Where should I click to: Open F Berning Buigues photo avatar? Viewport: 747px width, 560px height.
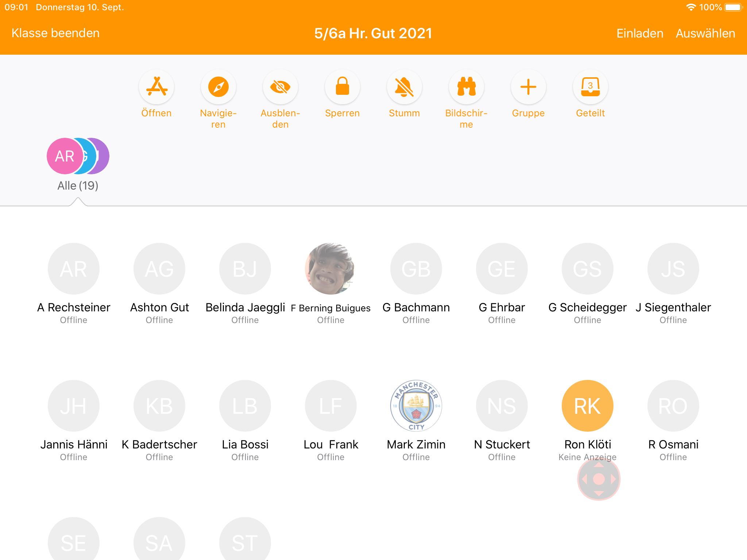pyautogui.click(x=330, y=269)
